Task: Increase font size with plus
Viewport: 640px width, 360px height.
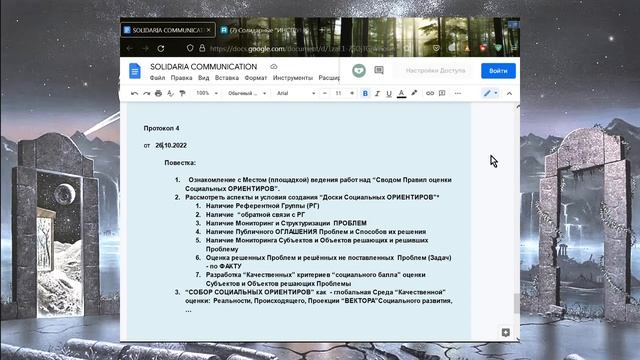Action: [x=352, y=93]
